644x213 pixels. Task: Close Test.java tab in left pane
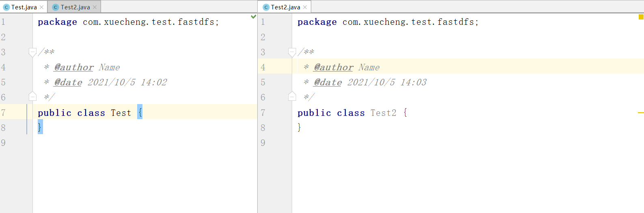click(41, 7)
